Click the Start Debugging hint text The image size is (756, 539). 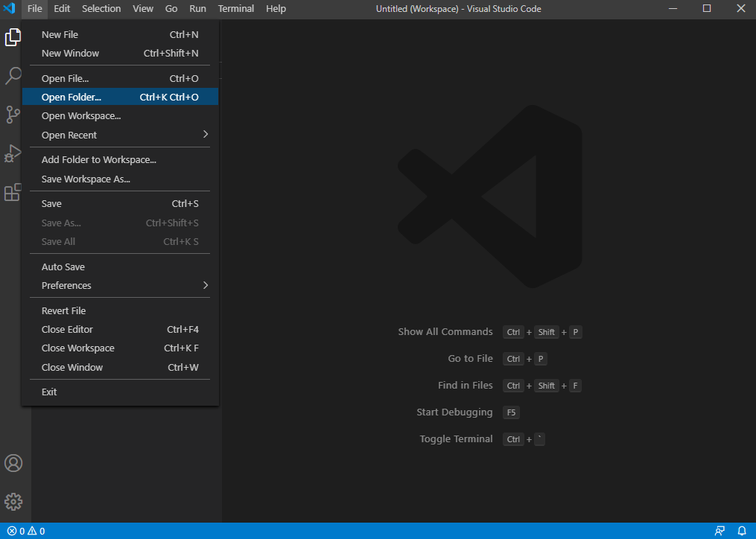coord(454,412)
